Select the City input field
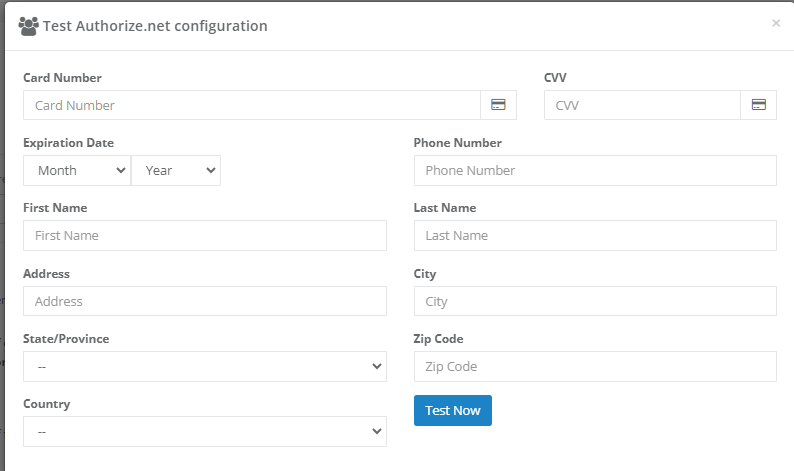Image resolution: width=794 pixels, height=471 pixels. 595,301
